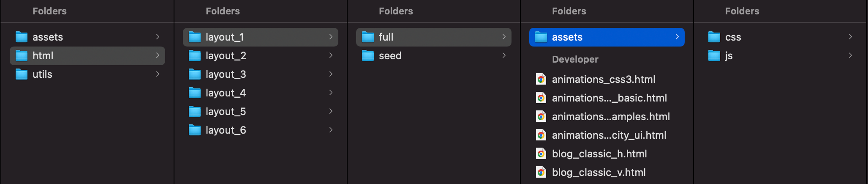Expand the utils folder chevron
The image size is (868, 184).
coord(158,74)
